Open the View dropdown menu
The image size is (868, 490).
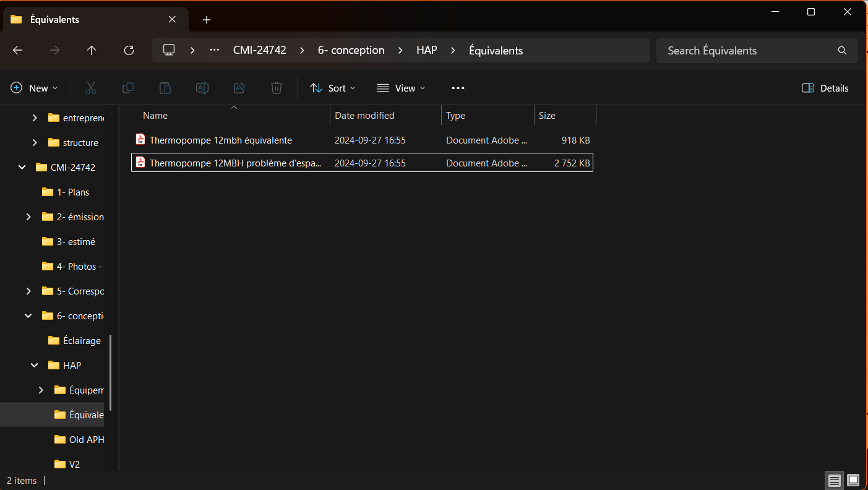point(401,88)
